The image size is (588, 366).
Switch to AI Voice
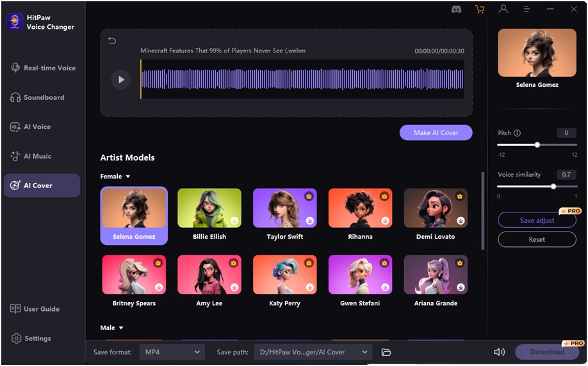click(x=42, y=127)
